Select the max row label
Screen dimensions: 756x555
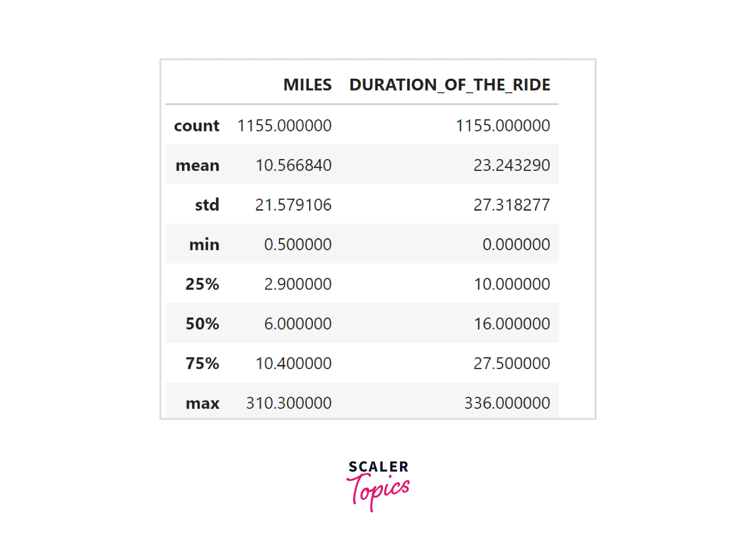tap(202, 403)
